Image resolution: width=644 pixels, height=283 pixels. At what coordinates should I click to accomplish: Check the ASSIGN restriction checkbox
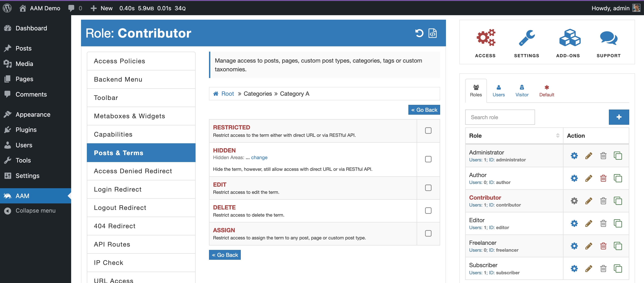[428, 233]
